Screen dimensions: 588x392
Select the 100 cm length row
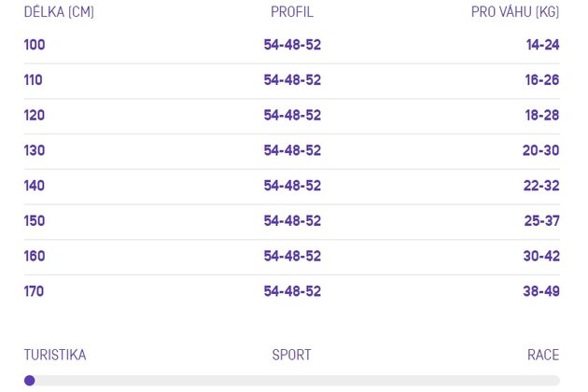[292, 45]
